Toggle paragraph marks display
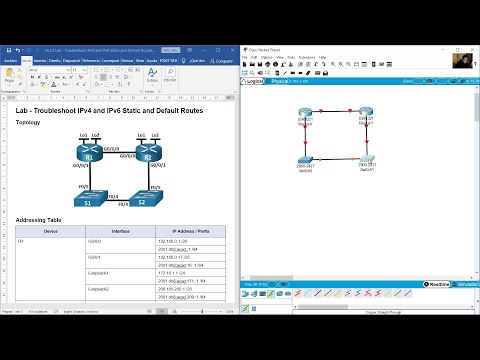The height and width of the screenshot is (360, 480). pyautogui.click(x=129, y=85)
